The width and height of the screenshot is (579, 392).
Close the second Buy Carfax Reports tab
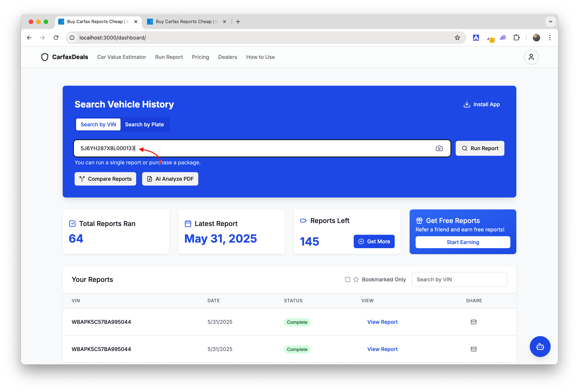click(224, 22)
